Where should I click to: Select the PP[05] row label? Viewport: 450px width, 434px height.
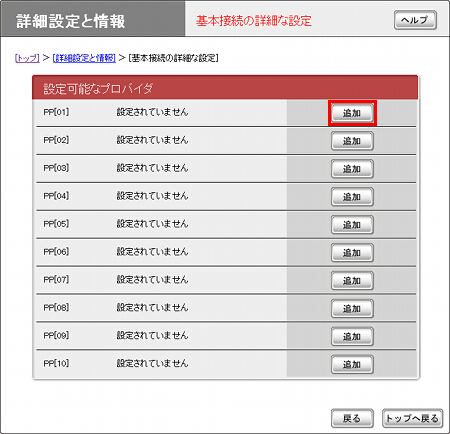56,224
